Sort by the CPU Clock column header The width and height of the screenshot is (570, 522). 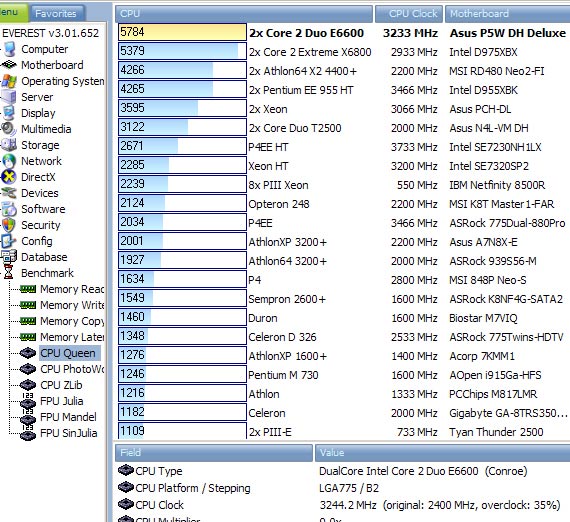coord(409,14)
